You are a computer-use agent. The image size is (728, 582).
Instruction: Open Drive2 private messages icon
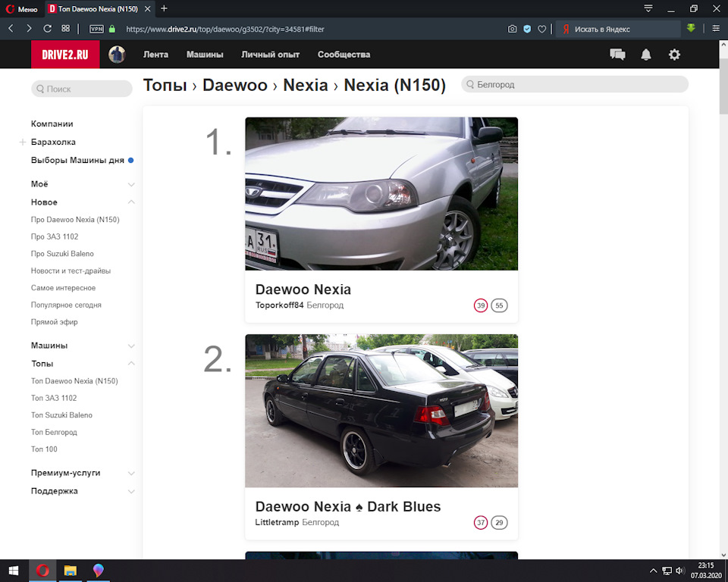point(617,54)
